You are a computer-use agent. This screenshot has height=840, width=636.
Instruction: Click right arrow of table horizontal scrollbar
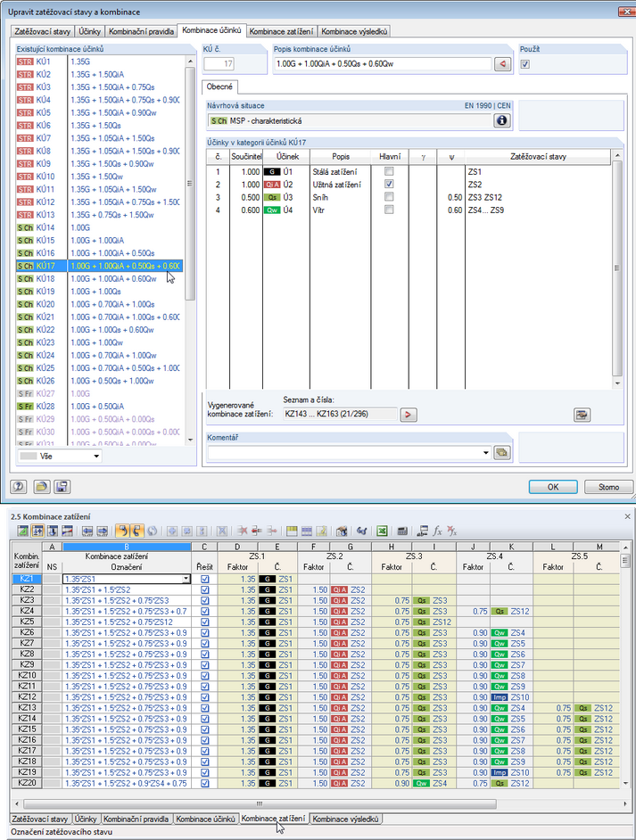pyautogui.click(x=624, y=803)
